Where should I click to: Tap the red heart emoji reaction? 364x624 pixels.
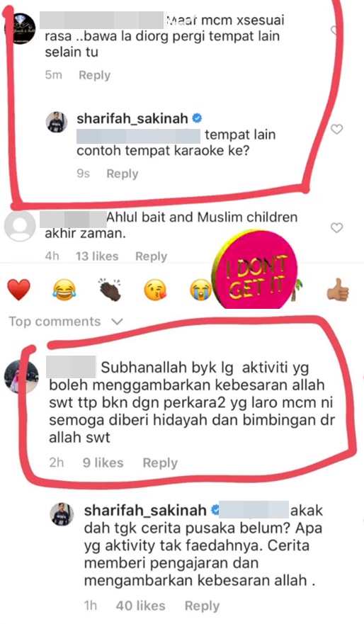point(18,289)
